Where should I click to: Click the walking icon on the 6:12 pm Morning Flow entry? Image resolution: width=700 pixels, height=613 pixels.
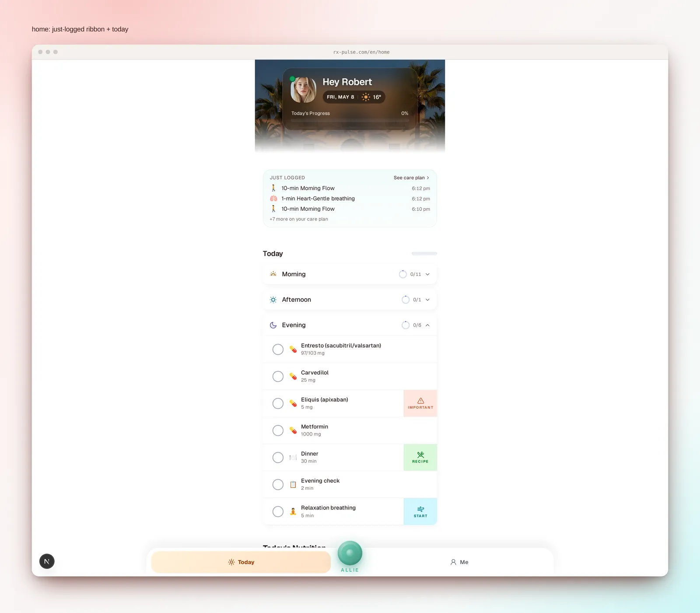click(x=274, y=188)
